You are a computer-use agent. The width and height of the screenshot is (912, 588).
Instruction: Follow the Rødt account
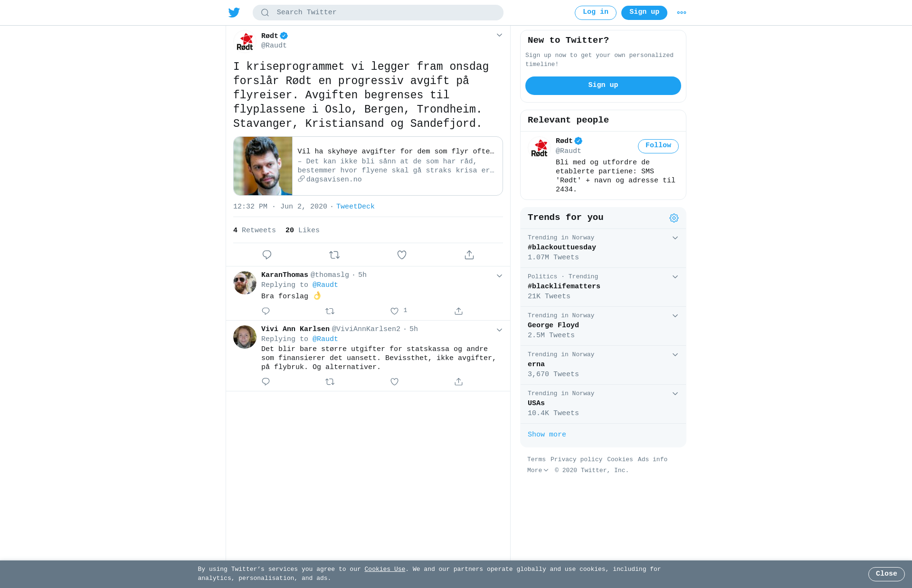(x=658, y=146)
